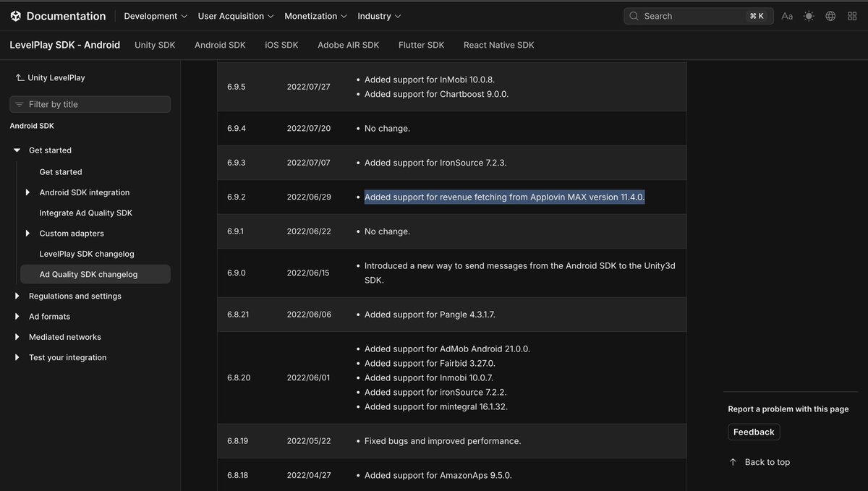Expand the Monetization dropdown
The height and width of the screenshot is (491, 868).
coord(315,16)
